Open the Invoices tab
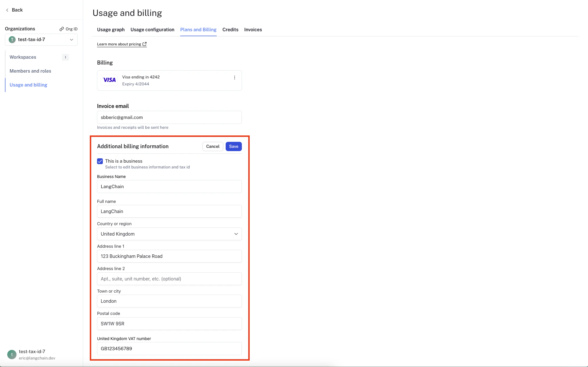This screenshot has height=367, width=588. coord(253,30)
